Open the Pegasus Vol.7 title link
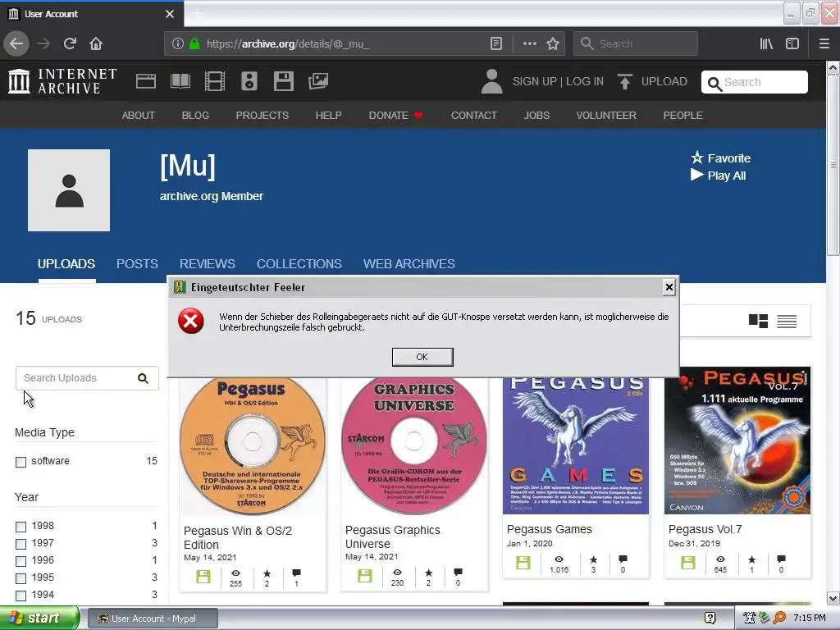Screen dimensions: 840x630 pyautogui.click(x=705, y=529)
